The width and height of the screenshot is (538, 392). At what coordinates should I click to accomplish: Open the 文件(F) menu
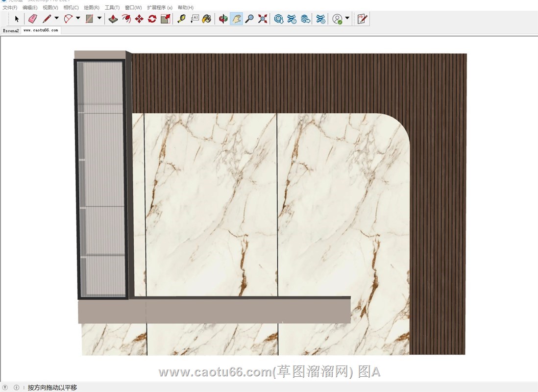click(10, 7)
